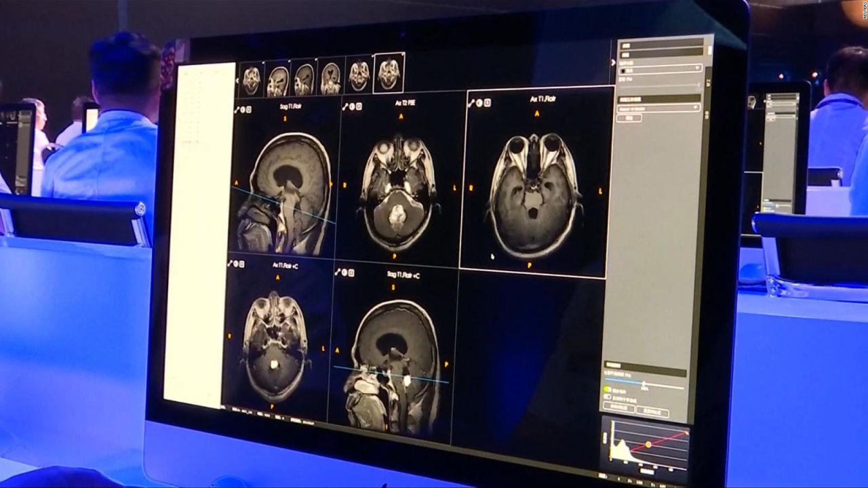Click the link icon in Sag T1 Flair viewport
868x488 pixels.
237,109
